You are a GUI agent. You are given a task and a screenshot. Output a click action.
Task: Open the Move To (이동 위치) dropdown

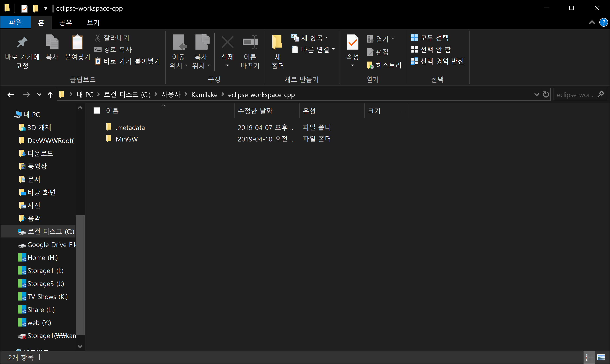[178, 61]
